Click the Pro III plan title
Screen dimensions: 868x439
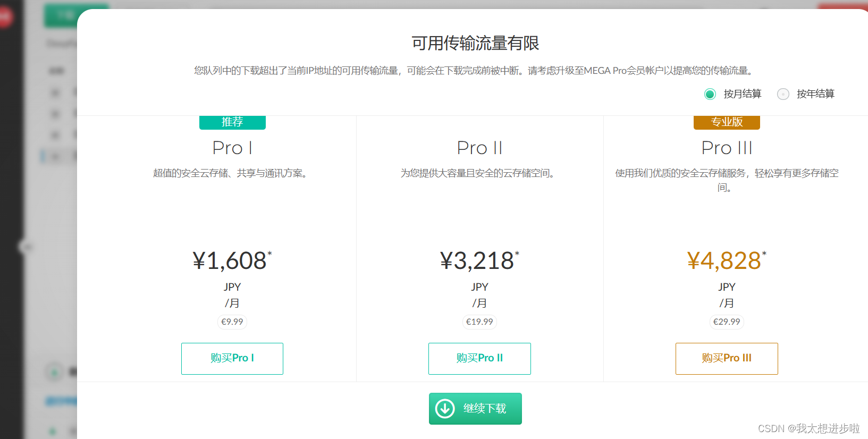coord(727,148)
